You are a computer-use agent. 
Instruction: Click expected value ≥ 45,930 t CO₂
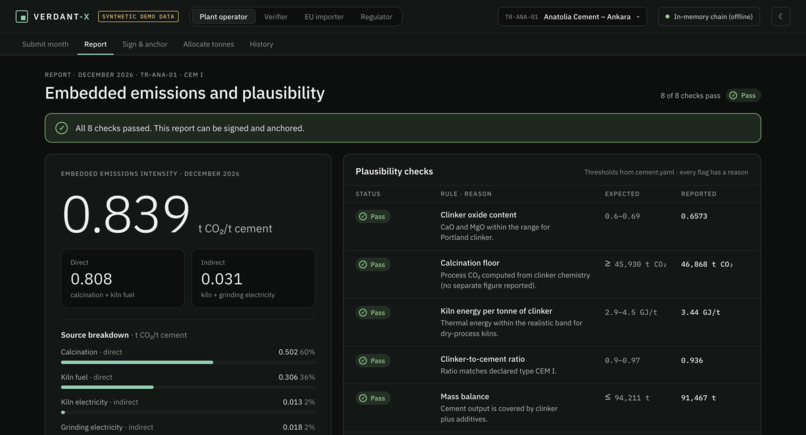[x=635, y=264]
